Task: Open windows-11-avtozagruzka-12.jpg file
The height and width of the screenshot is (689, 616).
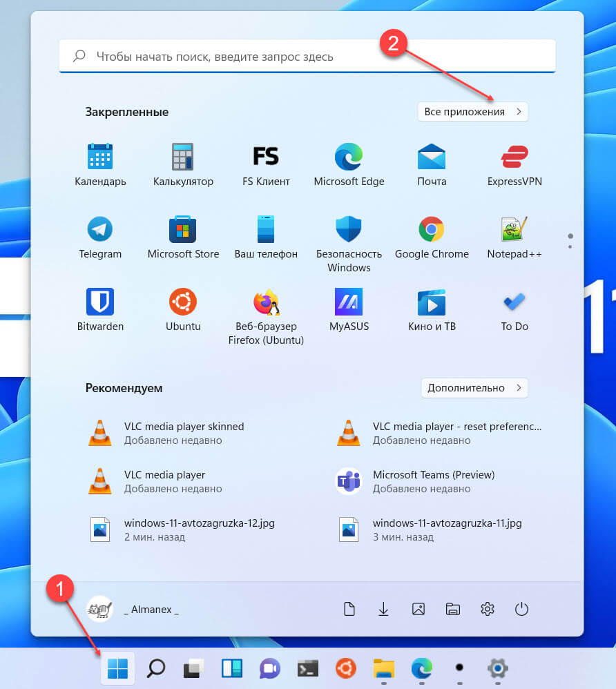Action: click(182, 530)
